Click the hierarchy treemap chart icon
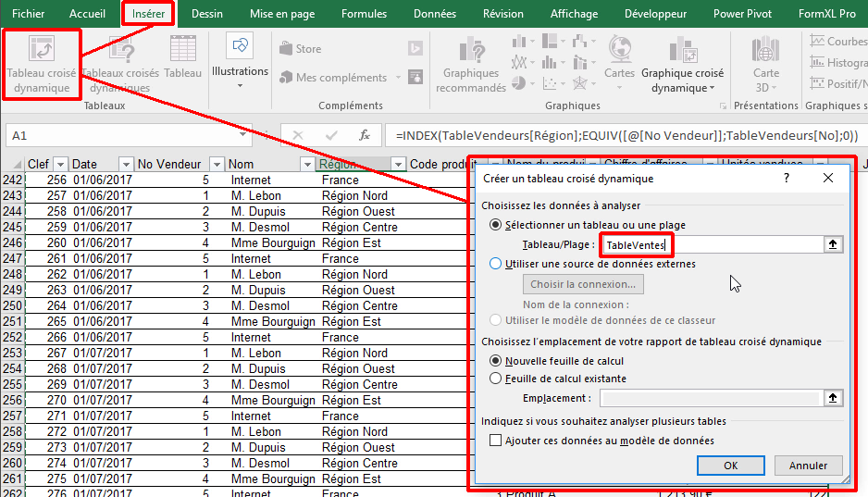868x497 pixels. [x=550, y=41]
